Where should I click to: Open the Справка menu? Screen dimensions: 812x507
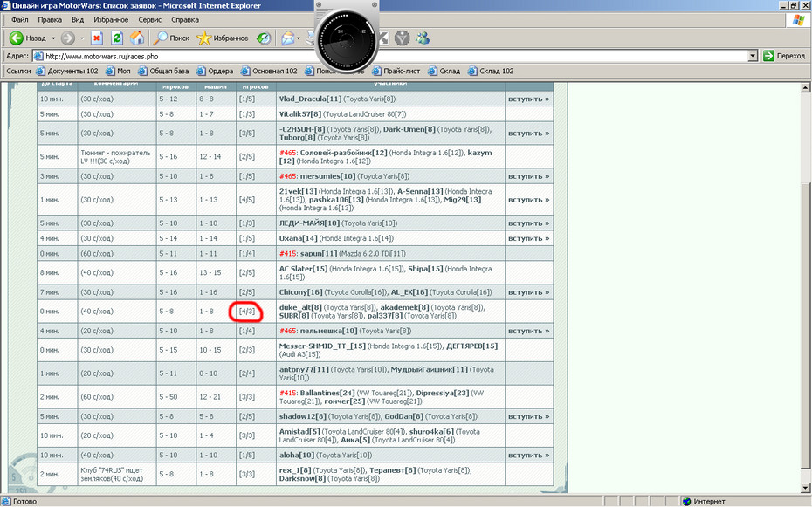185,20
